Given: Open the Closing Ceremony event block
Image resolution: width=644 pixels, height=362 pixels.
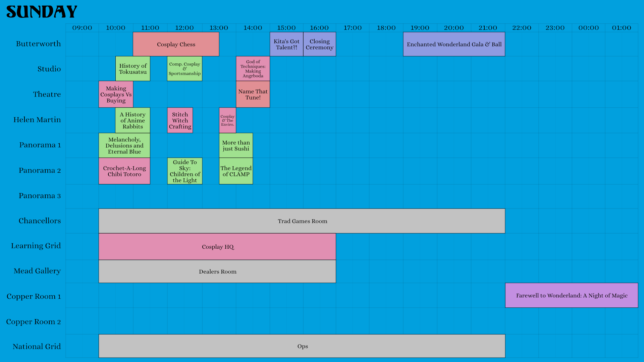Looking at the screenshot, I should coord(320,44).
